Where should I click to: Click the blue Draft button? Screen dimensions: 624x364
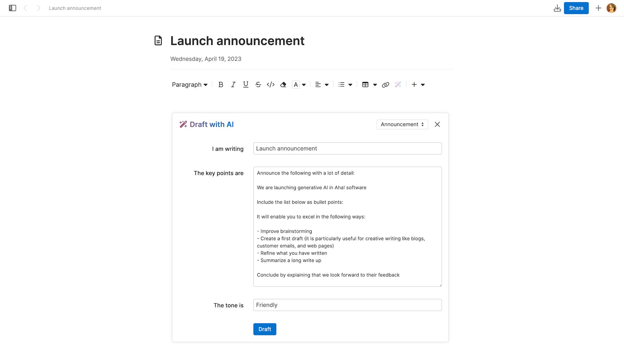265,329
